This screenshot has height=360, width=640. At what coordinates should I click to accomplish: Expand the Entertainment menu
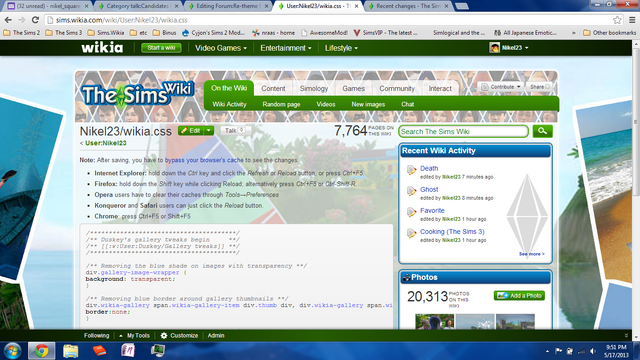click(x=286, y=48)
